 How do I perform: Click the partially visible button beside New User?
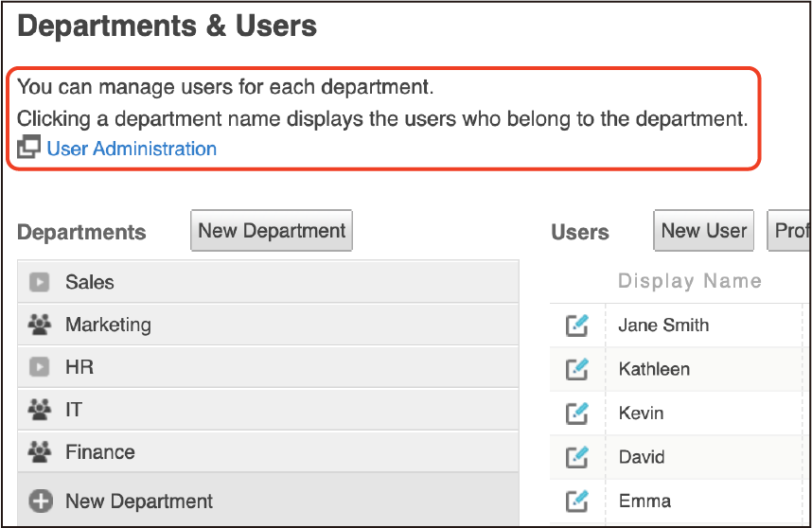[790, 231]
